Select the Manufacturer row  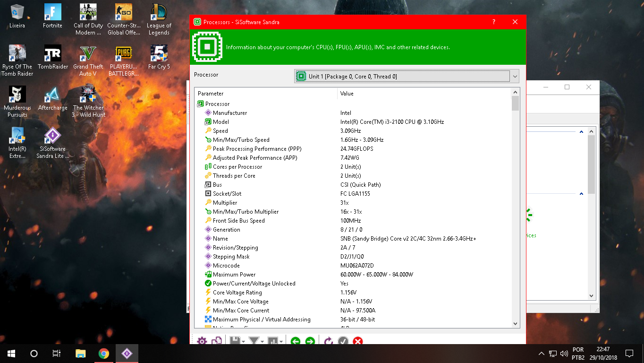pos(353,113)
